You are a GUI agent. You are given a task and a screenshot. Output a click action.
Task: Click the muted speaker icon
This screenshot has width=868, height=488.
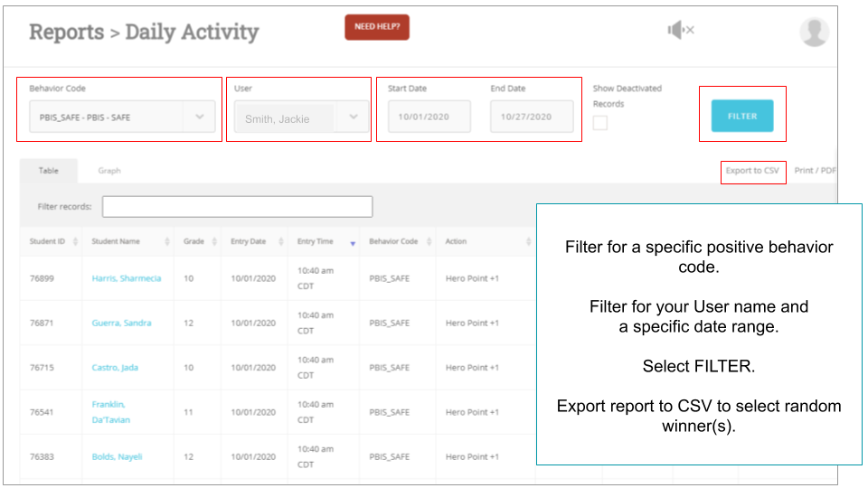pos(680,31)
